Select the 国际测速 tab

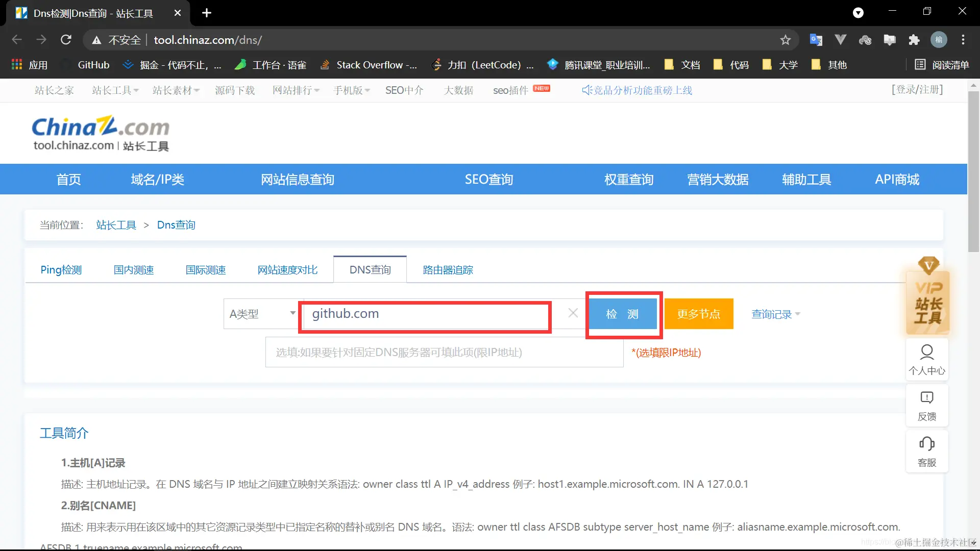click(x=205, y=269)
